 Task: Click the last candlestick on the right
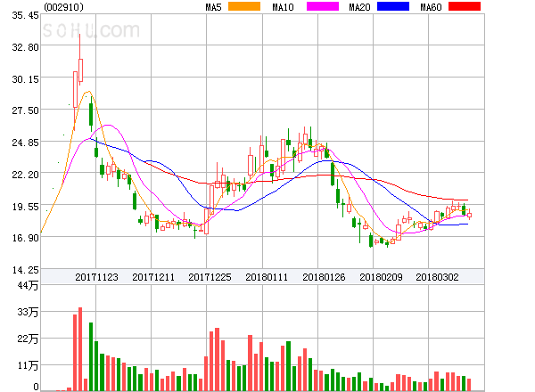(x=470, y=215)
